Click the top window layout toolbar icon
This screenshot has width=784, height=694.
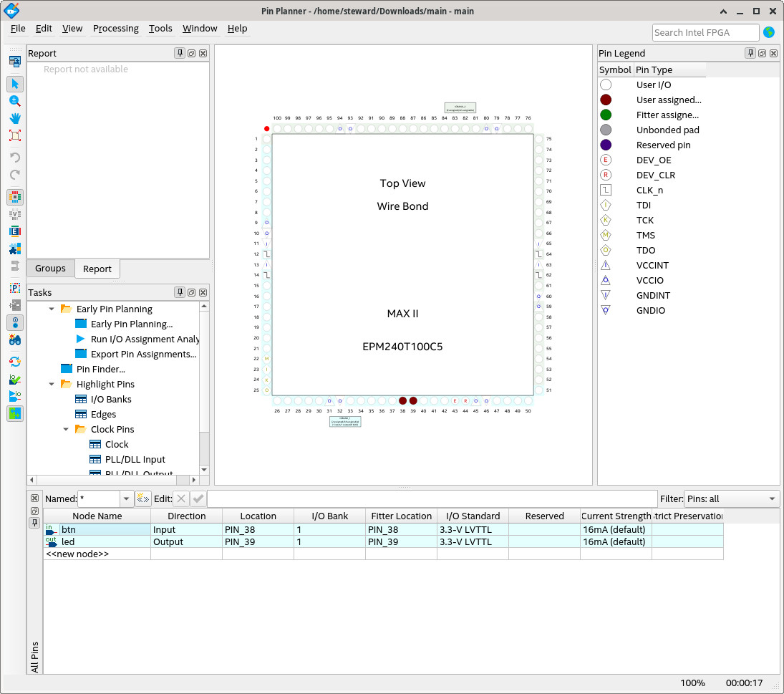[15, 62]
